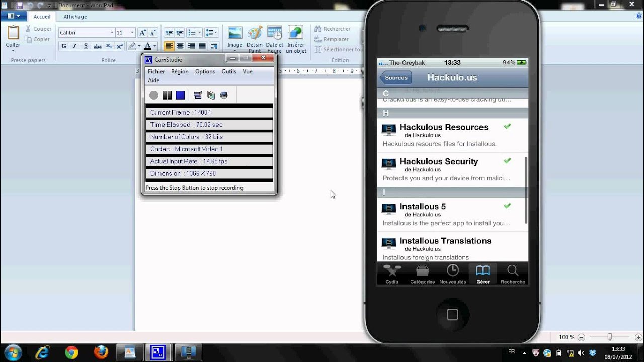Open the Windows Start menu
This screenshot has height=362, width=644.
coord(13,352)
